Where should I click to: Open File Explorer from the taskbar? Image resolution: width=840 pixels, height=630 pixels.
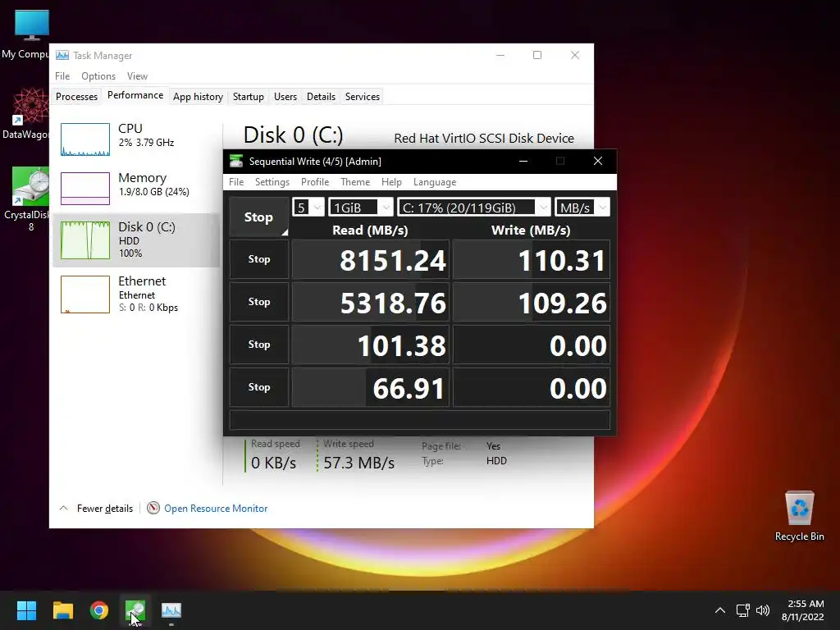[62, 610]
